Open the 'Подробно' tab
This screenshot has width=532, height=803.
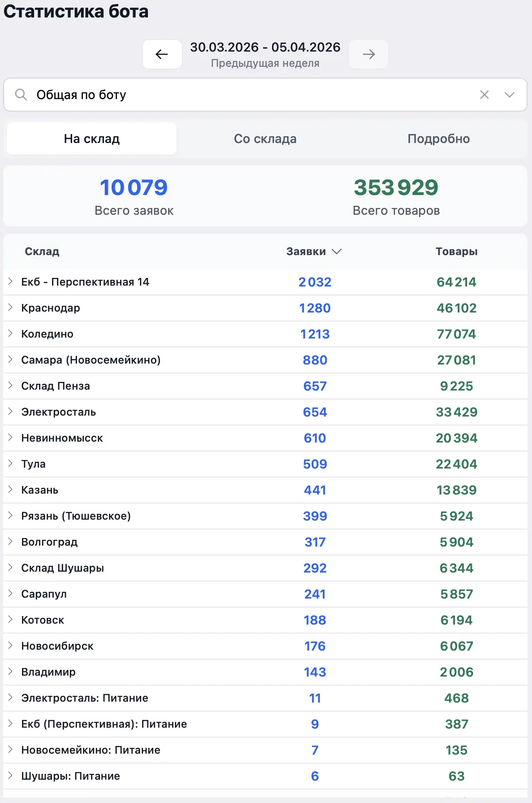438,139
